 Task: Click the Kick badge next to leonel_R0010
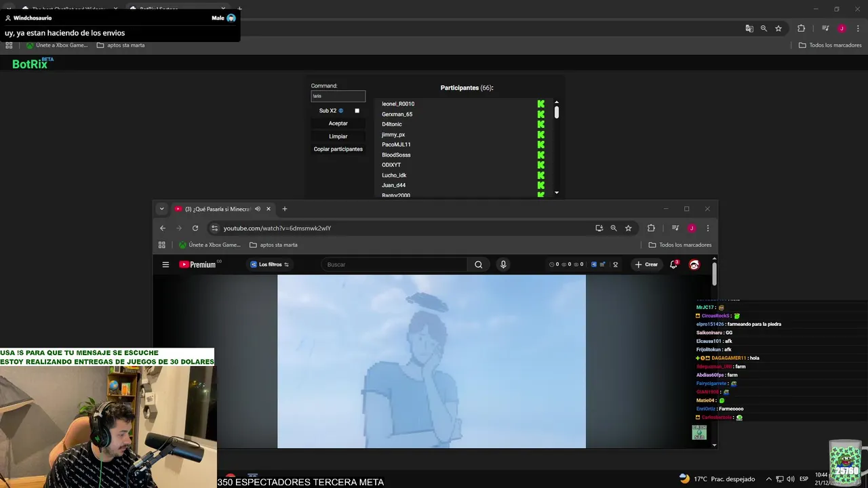(x=540, y=104)
